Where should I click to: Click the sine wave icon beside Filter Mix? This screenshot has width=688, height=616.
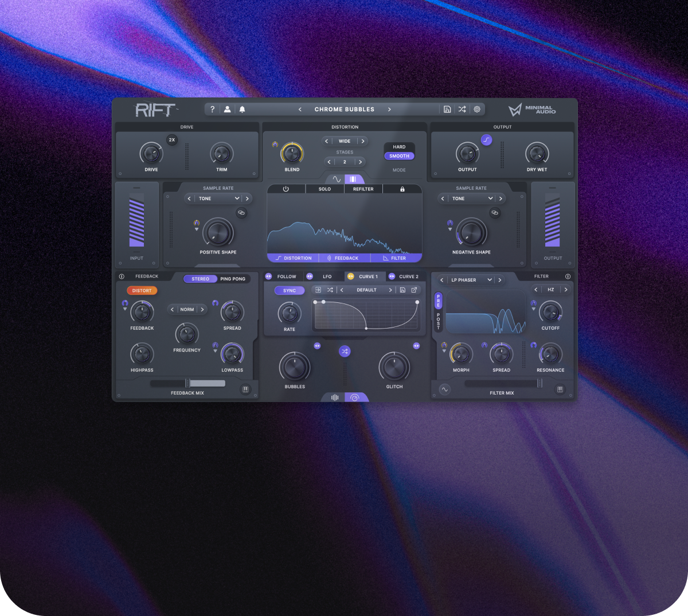pos(444,389)
